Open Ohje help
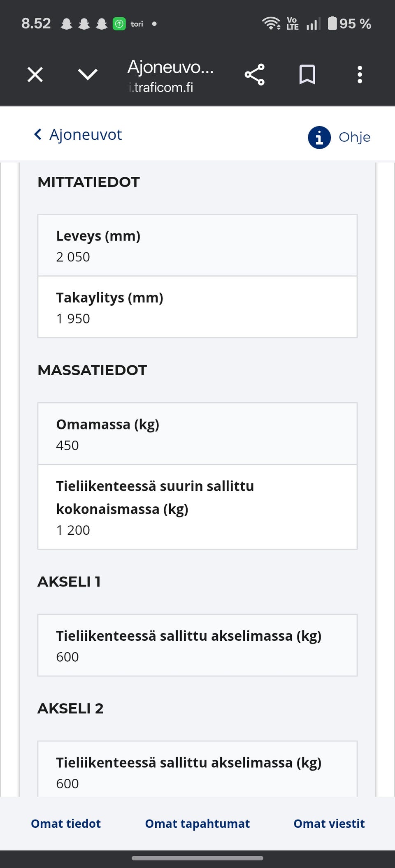Screen dimensions: 395x868 pos(354,137)
